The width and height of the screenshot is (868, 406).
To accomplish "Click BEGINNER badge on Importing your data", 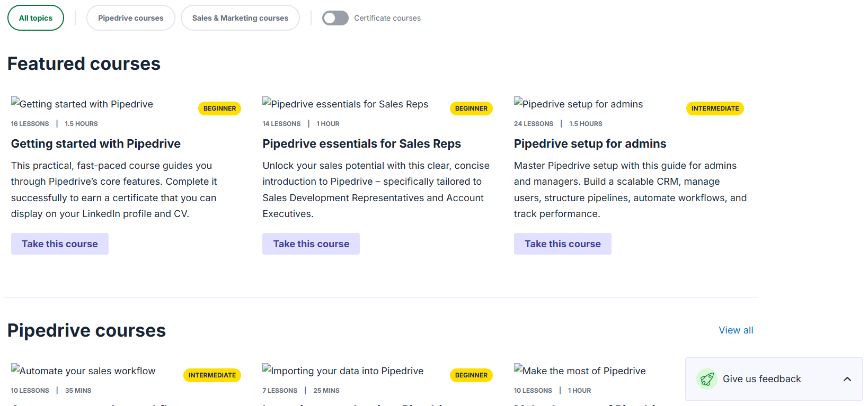I will click(x=471, y=375).
